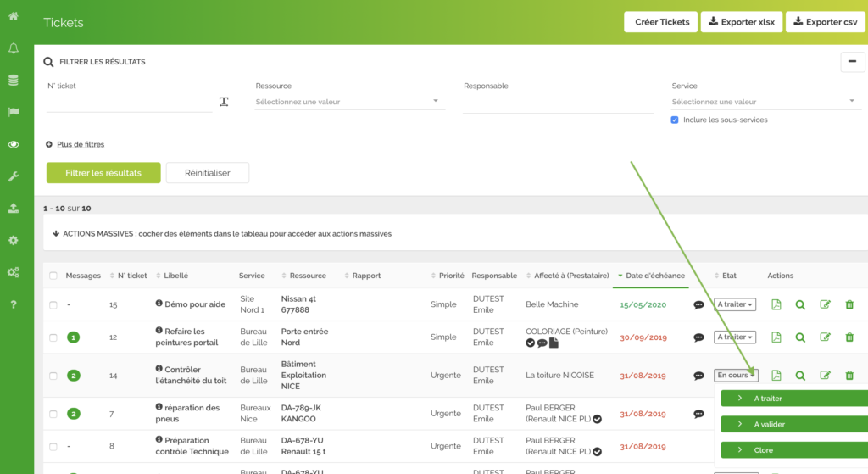Edit ticket 14 with pencil icon
The height and width of the screenshot is (474, 868).
825,376
